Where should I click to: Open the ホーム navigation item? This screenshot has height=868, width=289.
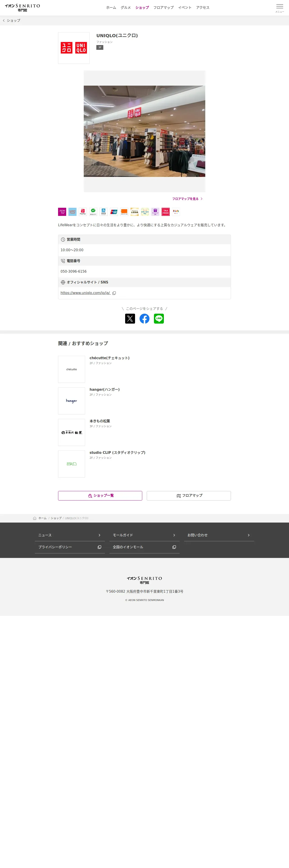click(x=111, y=7)
